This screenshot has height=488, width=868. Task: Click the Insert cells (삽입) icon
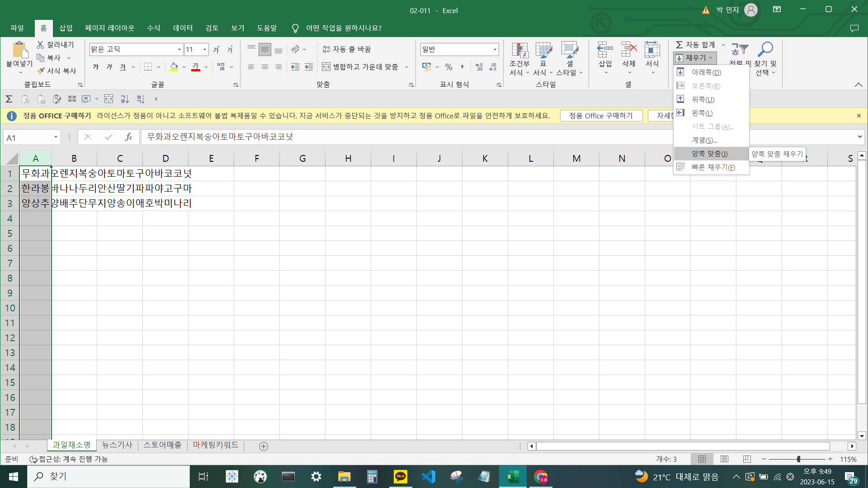(605, 50)
